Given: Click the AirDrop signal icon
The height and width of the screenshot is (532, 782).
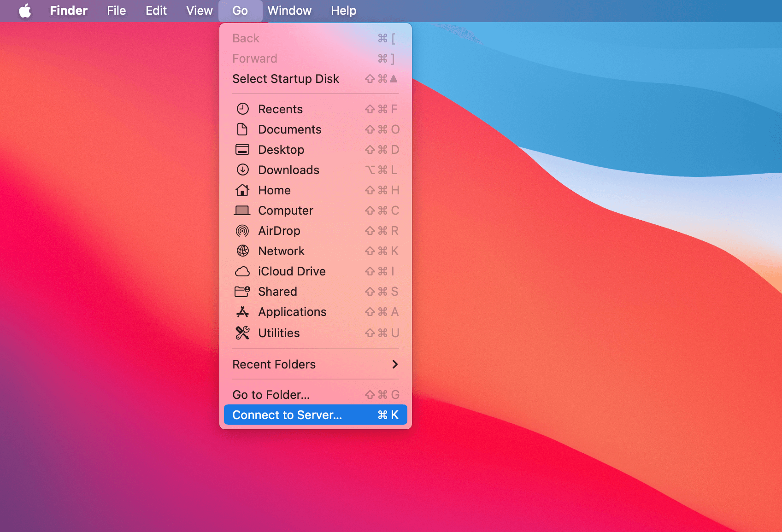Looking at the screenshot, I should tap(243, 231).
